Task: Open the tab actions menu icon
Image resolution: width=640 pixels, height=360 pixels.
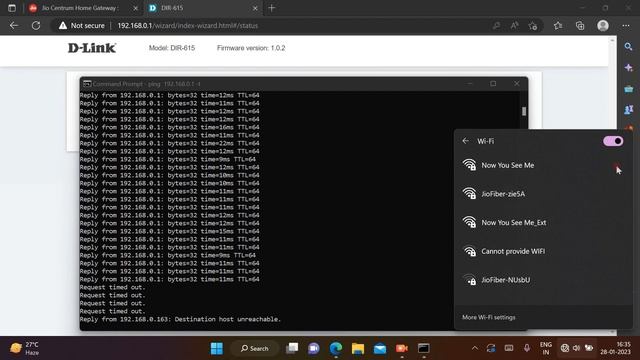Action: 12,8
